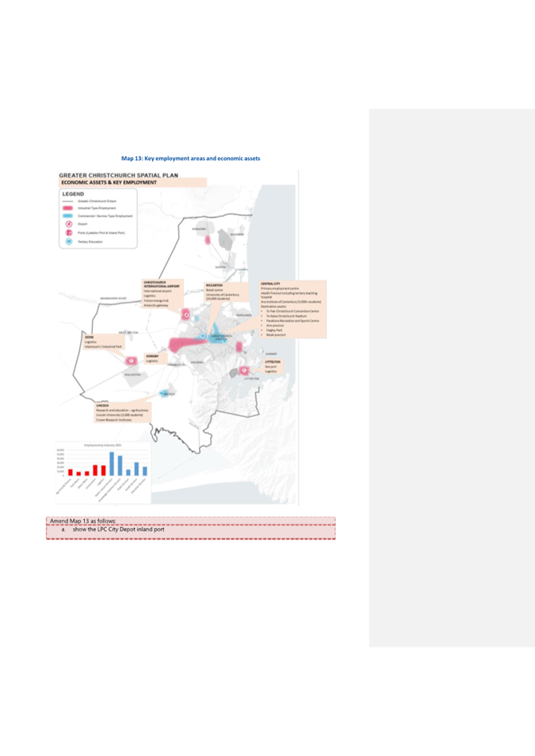Screen dimensions: 535x756
Task: Click the Central City callout box
Action: [x=292, y=309]
